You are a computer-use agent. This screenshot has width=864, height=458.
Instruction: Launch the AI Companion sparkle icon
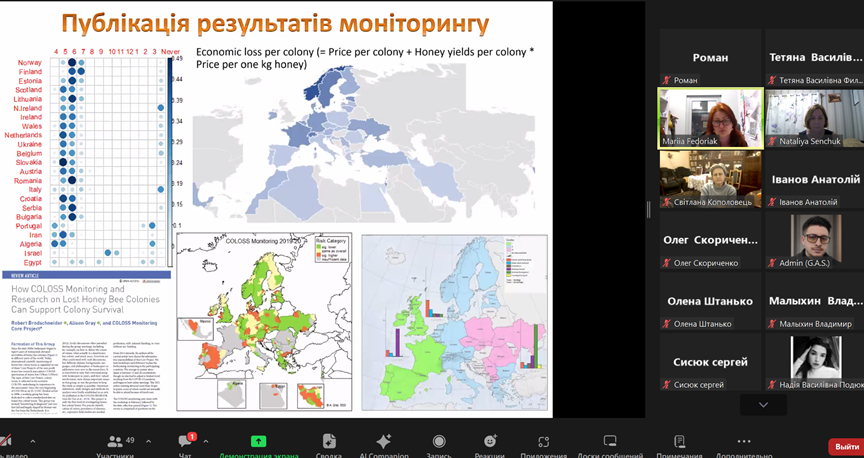click(x=384, y=443)
